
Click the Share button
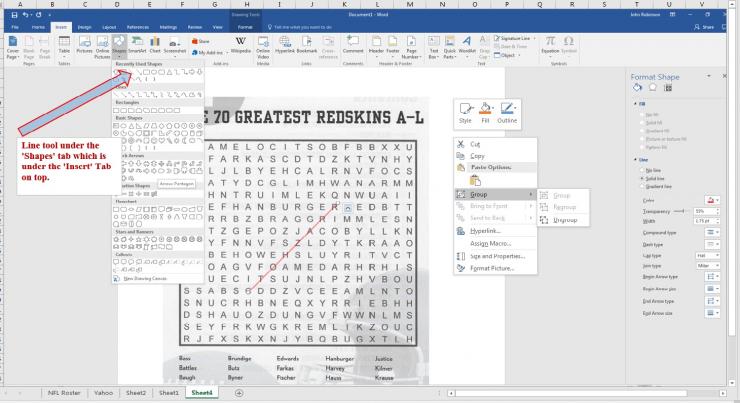[x=704, y=27]
